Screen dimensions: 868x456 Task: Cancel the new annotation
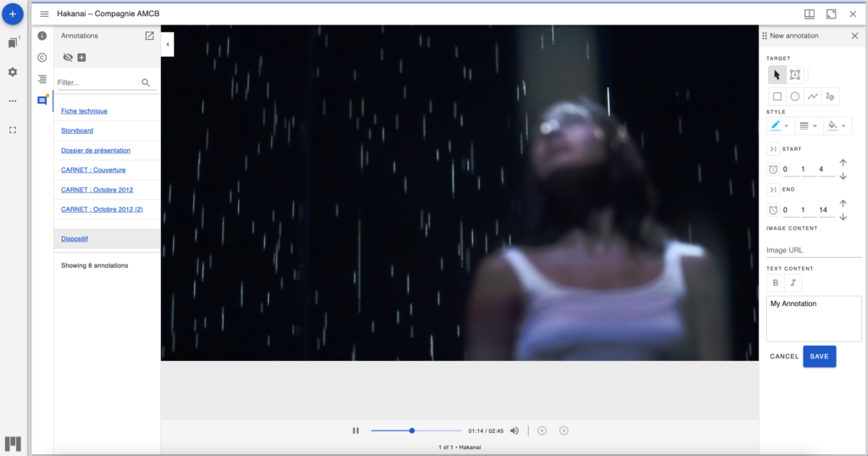(784, 356)
